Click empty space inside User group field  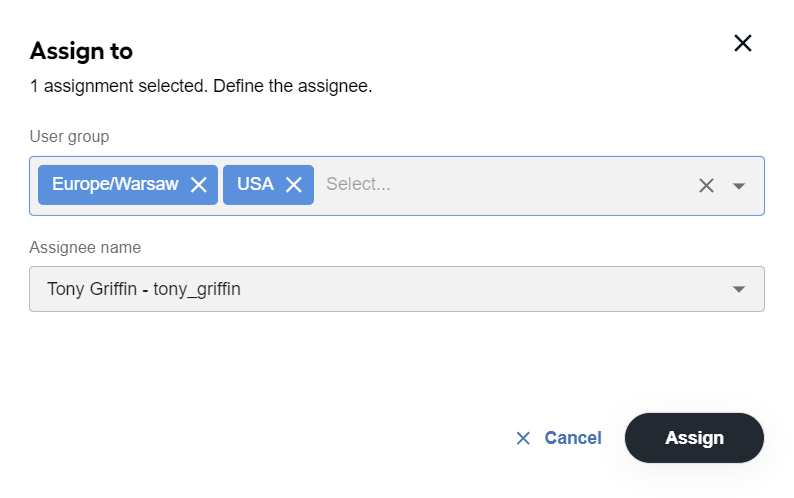coord(542,185)
